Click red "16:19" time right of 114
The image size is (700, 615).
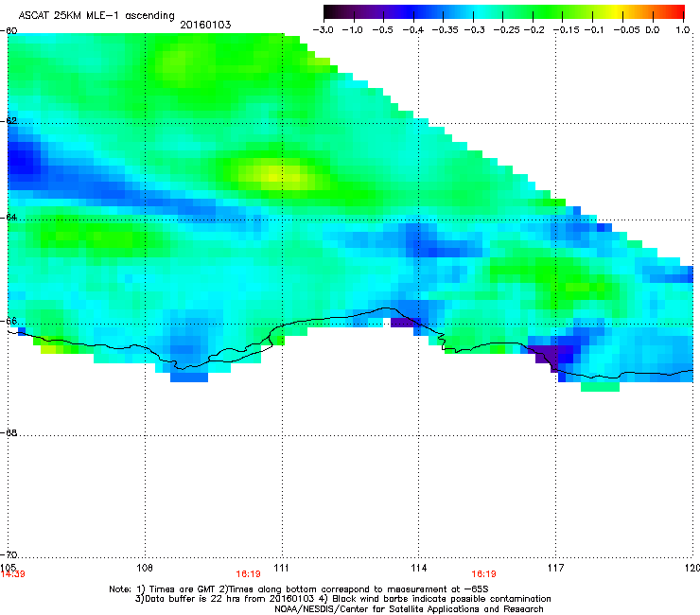click(x=484, y=574)
